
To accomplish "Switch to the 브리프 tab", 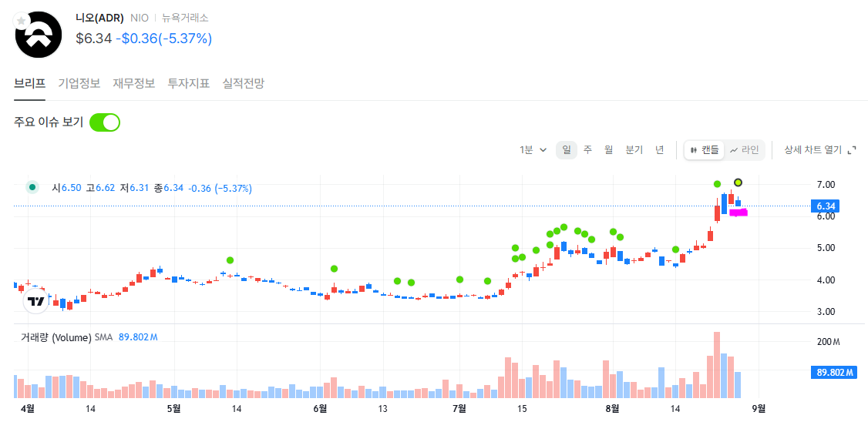I will point(30,84).
